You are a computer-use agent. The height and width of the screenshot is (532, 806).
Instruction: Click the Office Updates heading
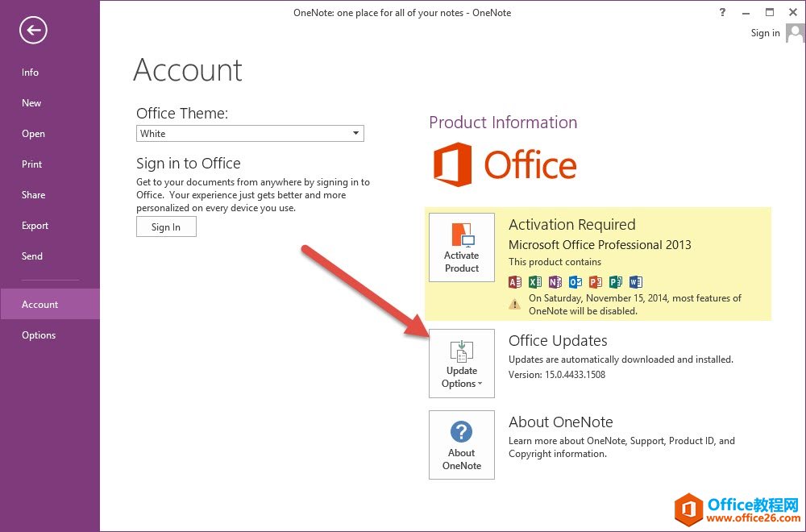(558, 341)
